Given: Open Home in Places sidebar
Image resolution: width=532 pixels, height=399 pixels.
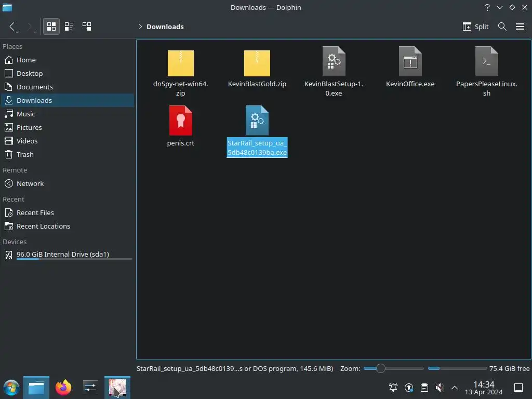Looking at the screenshot, I should coord(67,60).
